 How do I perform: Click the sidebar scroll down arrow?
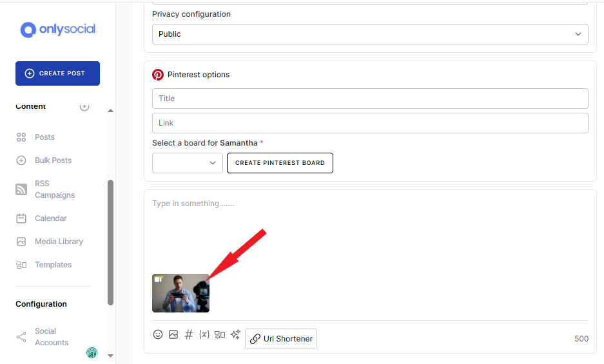[x=110, y=355]
